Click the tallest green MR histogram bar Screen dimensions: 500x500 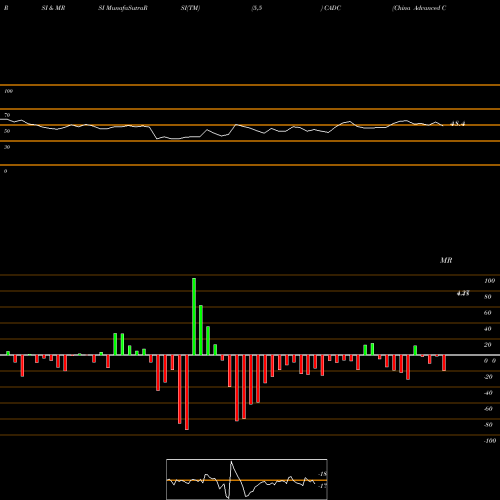coord(194,316)
